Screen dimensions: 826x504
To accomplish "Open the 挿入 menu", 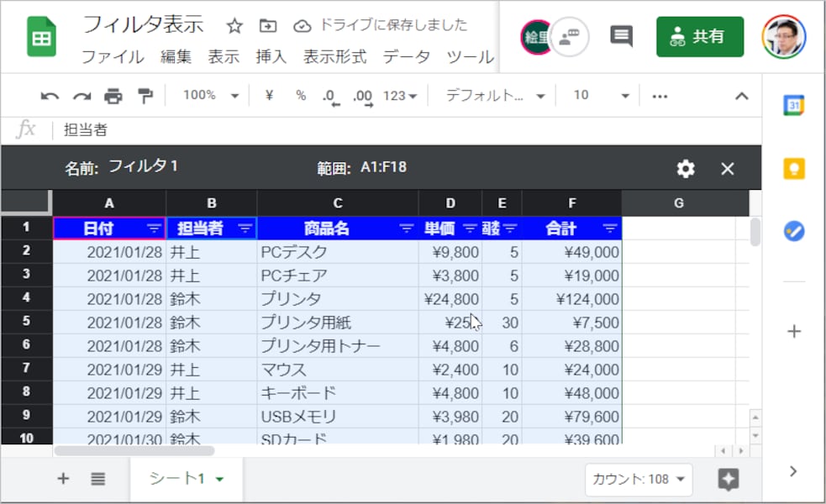I will (x=271, y=56).
